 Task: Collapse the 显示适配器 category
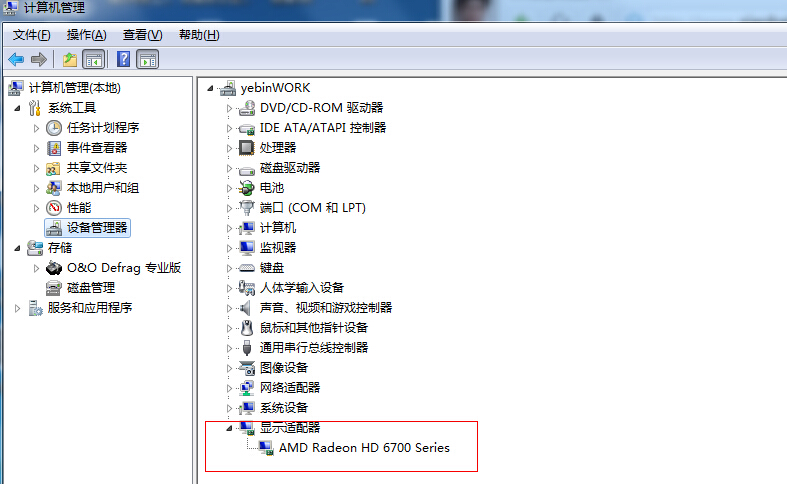click(228, 427)
